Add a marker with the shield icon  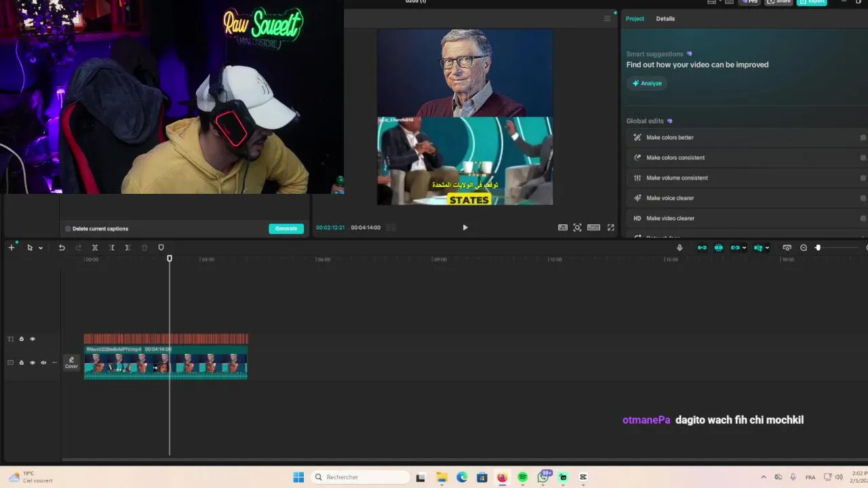[161, 248]
